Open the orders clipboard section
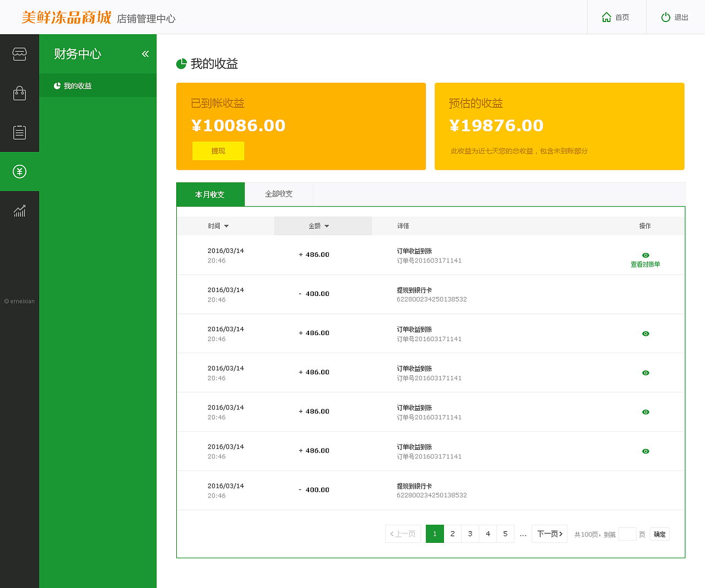The height and width of the screenshot is (588, 705). click(x=19, y=132)
